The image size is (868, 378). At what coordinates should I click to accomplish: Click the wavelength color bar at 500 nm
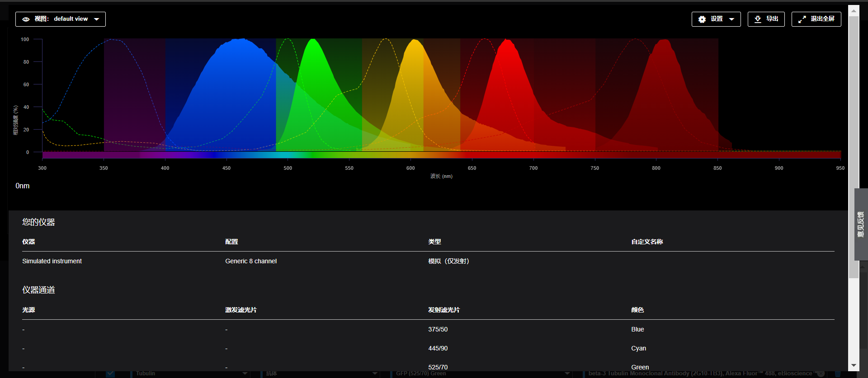(288, 155)
